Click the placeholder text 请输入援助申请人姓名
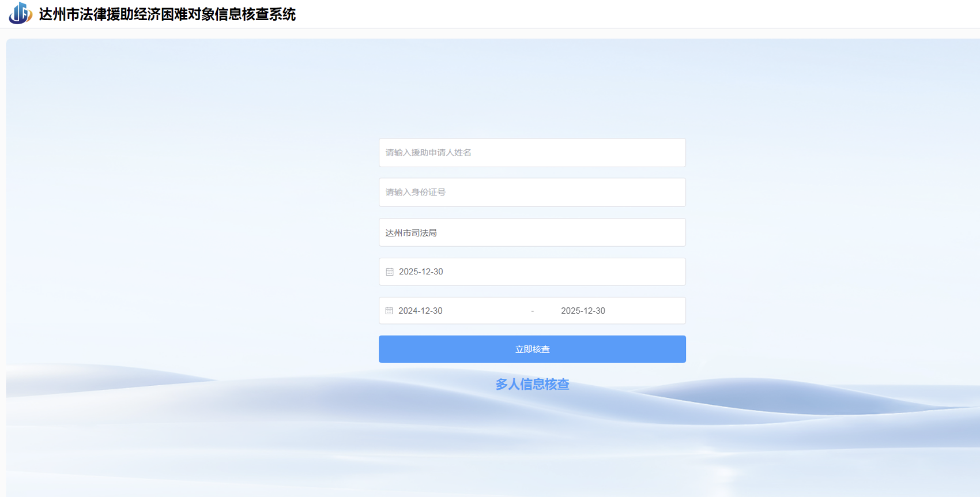This screenshot has width=980, height=497. pos(428,153)
